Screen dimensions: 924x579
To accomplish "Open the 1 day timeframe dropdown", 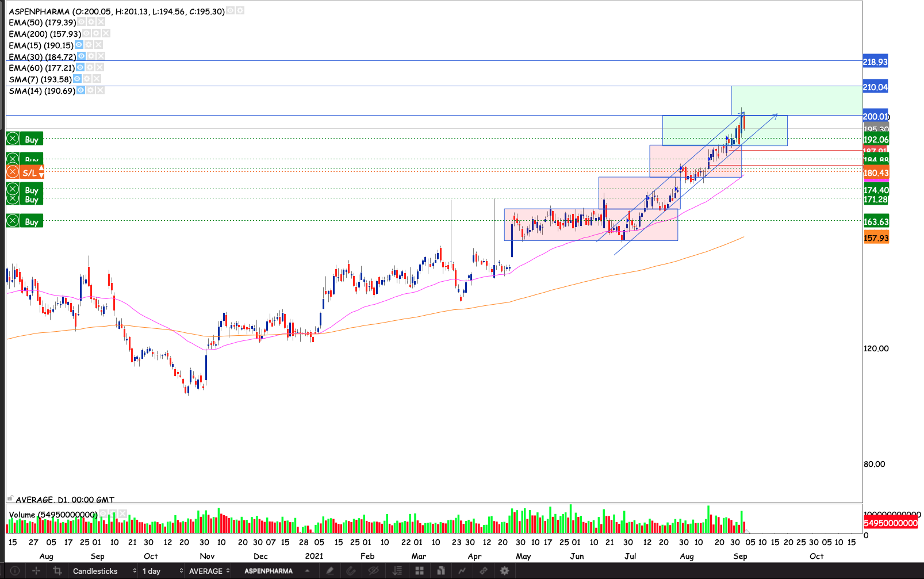I will coord(162,571).
